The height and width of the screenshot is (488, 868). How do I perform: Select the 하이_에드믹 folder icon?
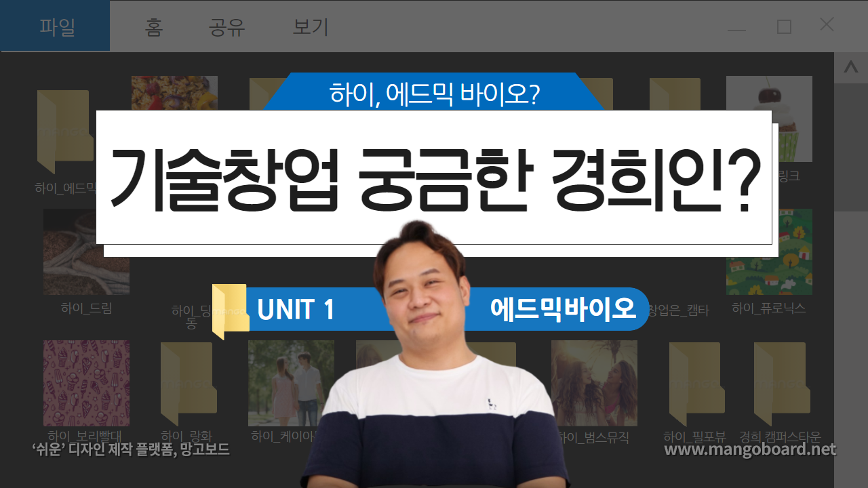point(65,132)
